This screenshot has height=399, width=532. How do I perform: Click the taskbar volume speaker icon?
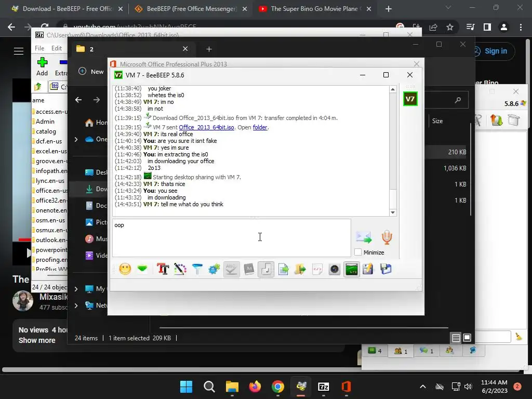[468, 387]
